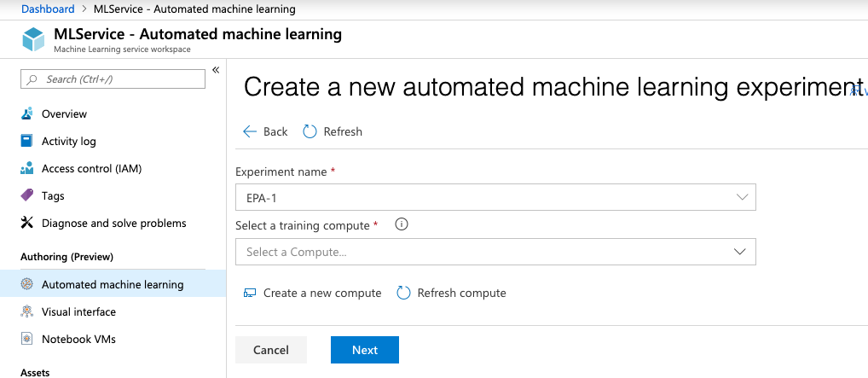Click the Cancel button
This screenshot has width=868, height=378.
(270, 350)
